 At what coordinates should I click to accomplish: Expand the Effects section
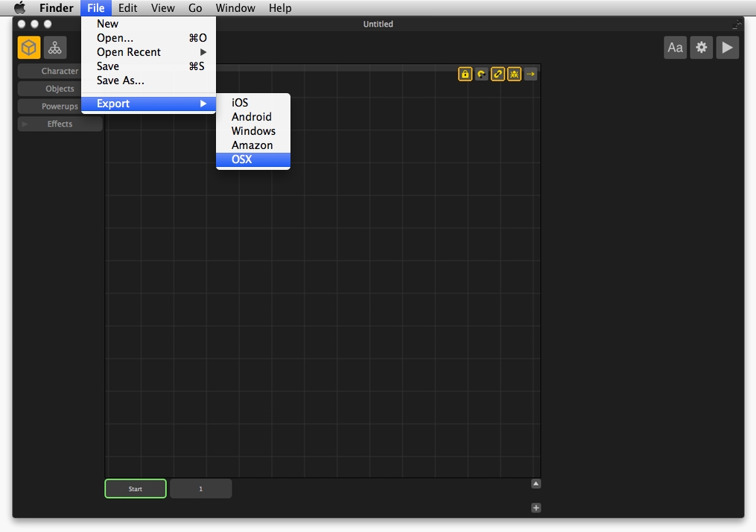coord(60,124)
